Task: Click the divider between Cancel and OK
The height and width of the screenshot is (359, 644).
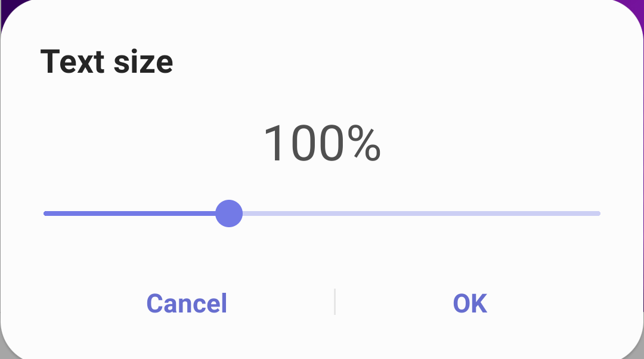Action: pyautogui.click(x=335, y=302)
